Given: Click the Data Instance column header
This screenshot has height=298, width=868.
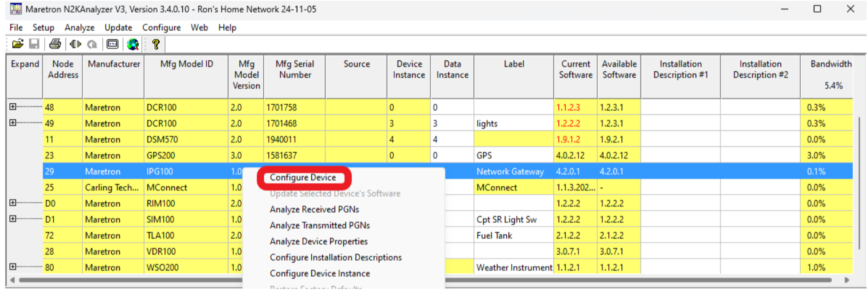Looking at the screenshot, I should pos(452,77).
